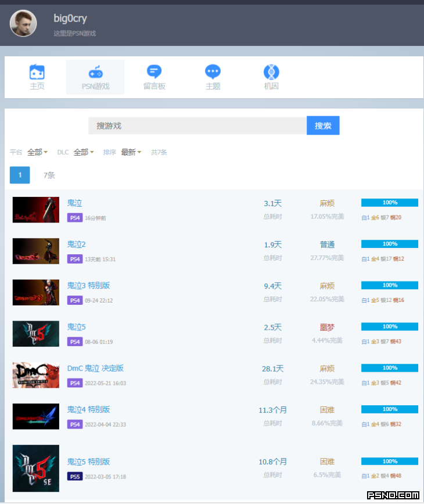The width and height of the screenshot is (424, 504).
Task: Click the 100% progress bar for 鬼泣
Action: point(390,203)
